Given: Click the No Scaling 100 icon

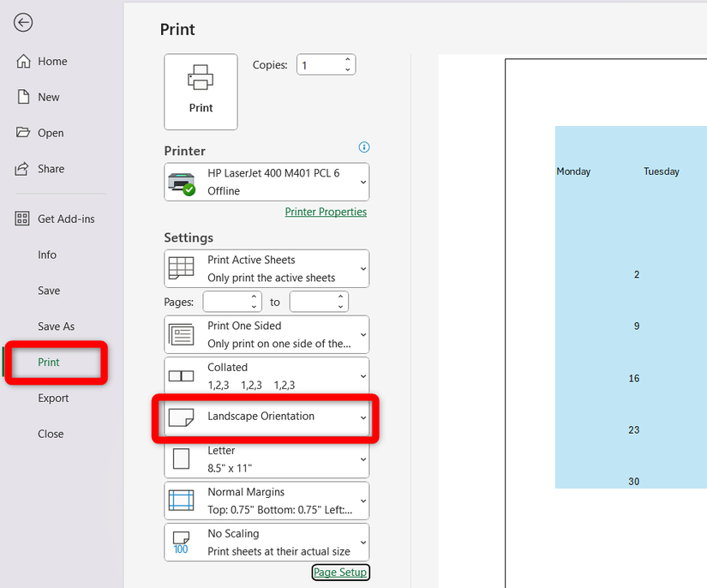Looking at the screenshot, I should (183, 542).
